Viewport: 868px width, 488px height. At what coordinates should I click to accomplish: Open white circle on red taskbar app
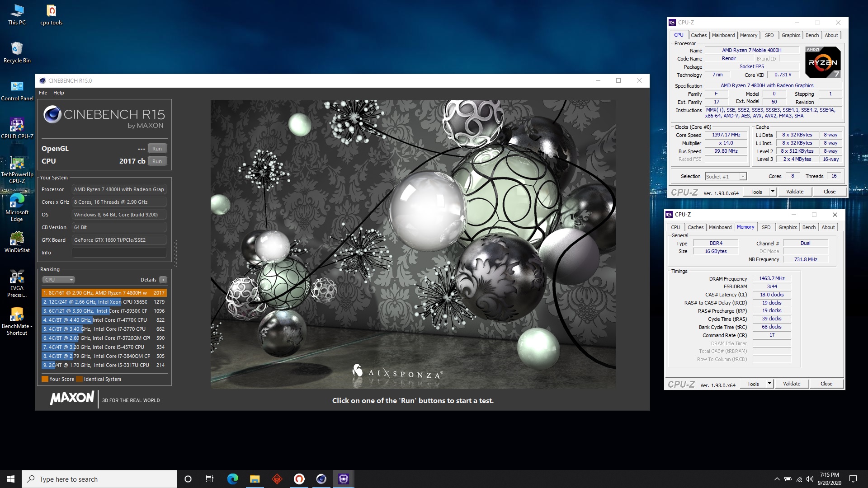pyautogui.click(x=299, y=479)
